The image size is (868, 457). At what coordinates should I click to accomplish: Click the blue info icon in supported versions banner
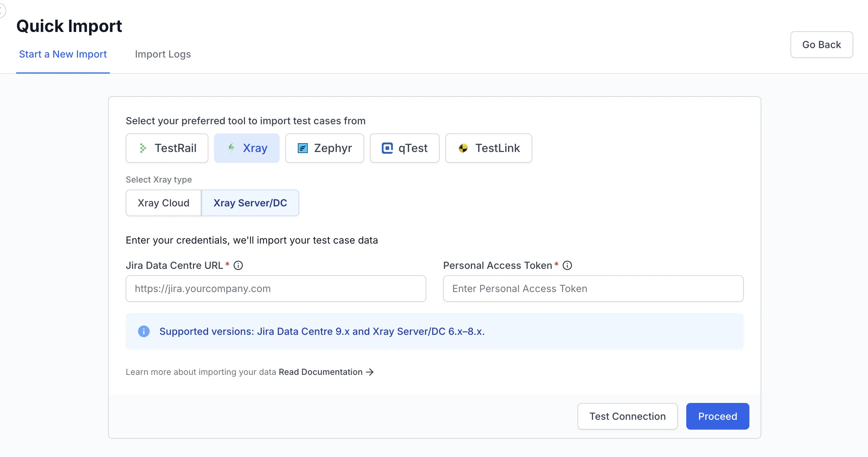click(144, 331)
